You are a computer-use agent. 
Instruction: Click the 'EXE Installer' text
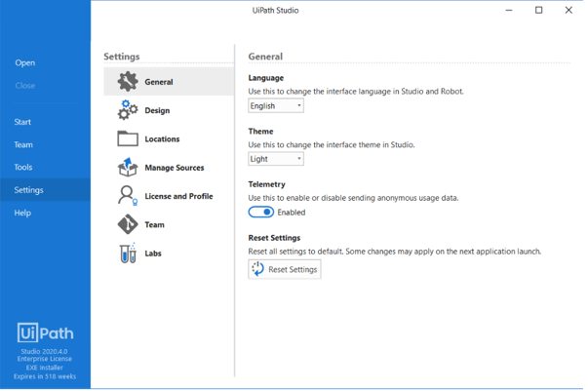coord(45,368)
